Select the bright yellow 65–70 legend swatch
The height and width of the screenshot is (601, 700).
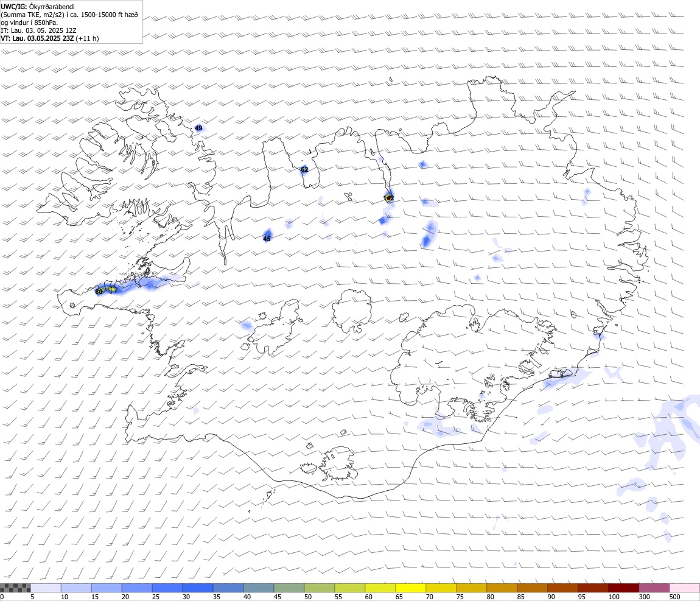[411, 588]
